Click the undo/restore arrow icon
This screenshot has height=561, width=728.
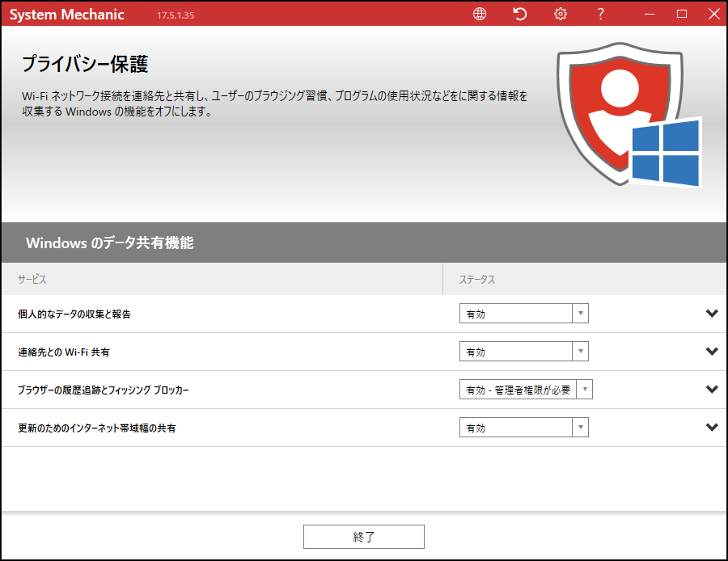coord(520,14)
